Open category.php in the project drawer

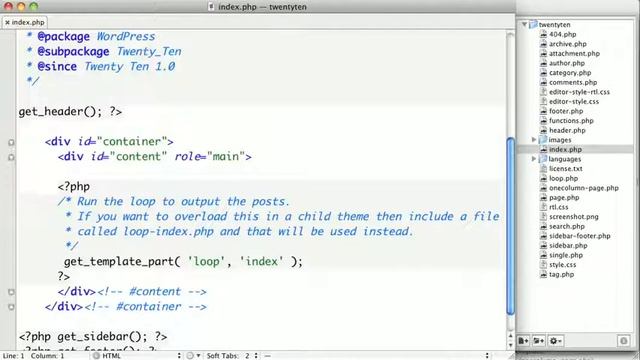[x=570, y=73]
